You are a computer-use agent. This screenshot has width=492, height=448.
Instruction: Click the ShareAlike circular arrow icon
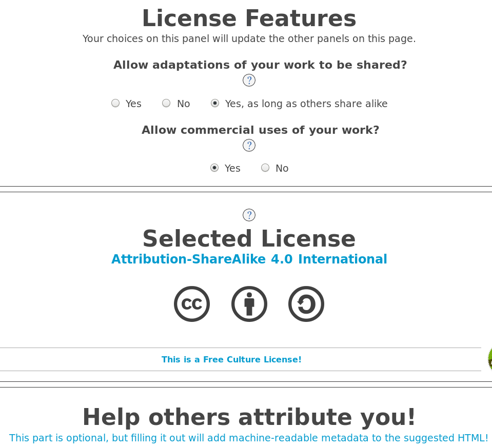pyautogui.click(x=306, y=303)
